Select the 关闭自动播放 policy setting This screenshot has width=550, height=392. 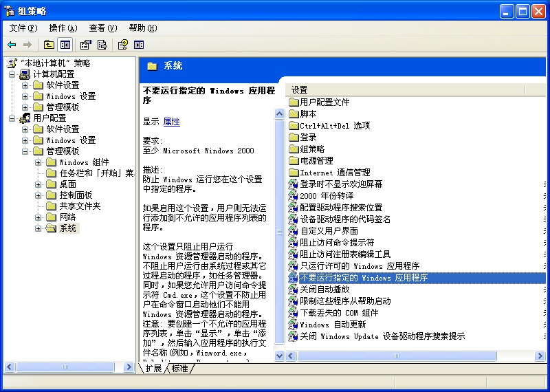coord(324,290)
